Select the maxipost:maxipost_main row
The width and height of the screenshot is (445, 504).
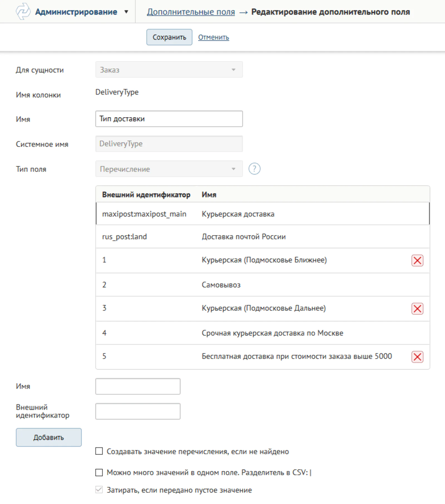coord(263,214)
